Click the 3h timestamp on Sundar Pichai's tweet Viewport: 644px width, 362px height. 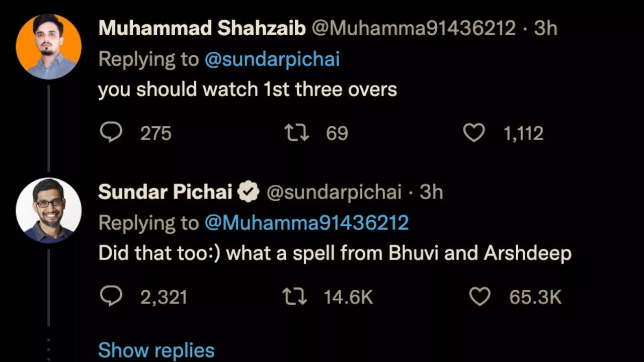pyautogui.click(x=431, y=192)
